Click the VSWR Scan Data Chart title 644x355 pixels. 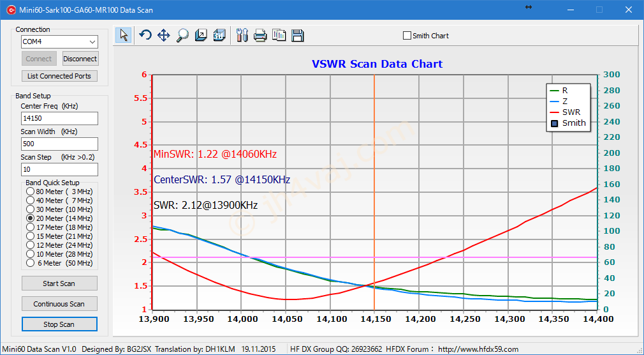[377, 64]
